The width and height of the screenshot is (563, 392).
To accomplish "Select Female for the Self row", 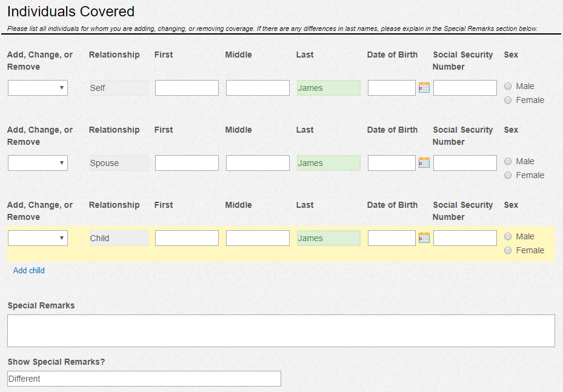I will [508, 100].
